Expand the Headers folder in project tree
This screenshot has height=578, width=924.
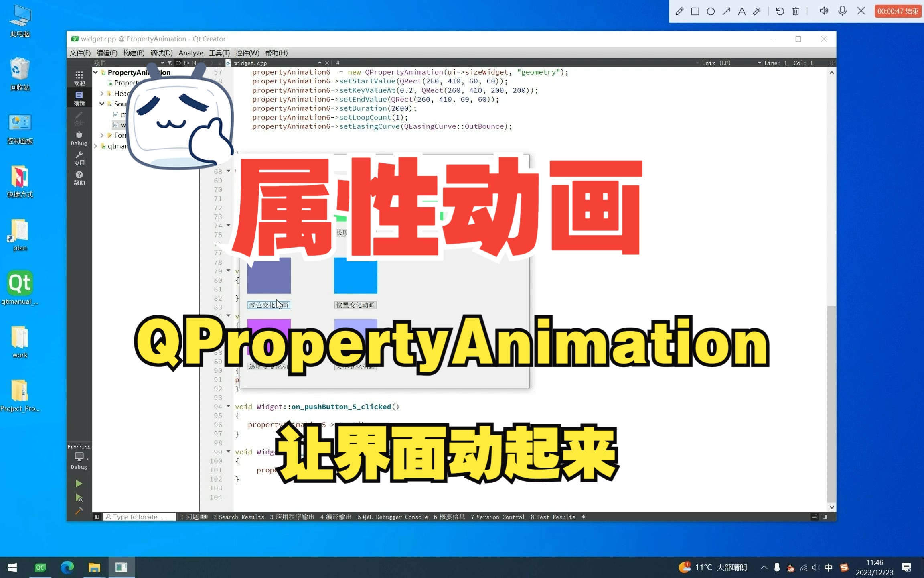coord(102,93)
